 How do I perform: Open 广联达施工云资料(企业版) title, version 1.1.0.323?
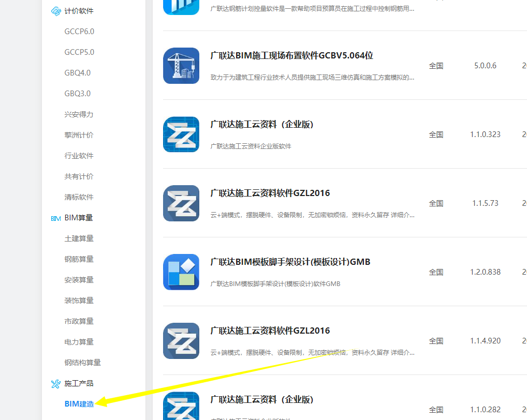point(262,125)
